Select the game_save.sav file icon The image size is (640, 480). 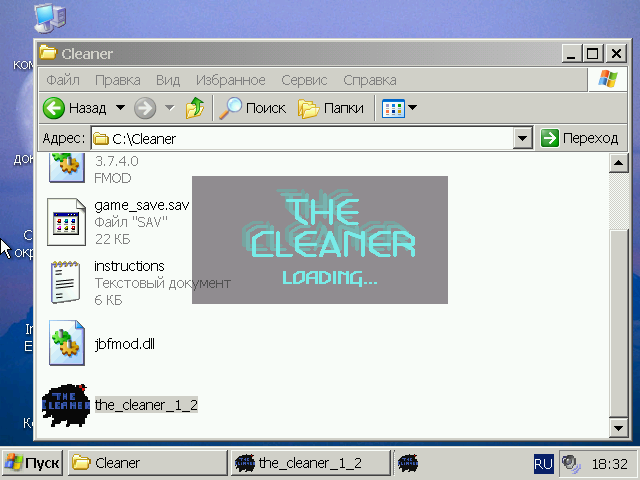66,222
